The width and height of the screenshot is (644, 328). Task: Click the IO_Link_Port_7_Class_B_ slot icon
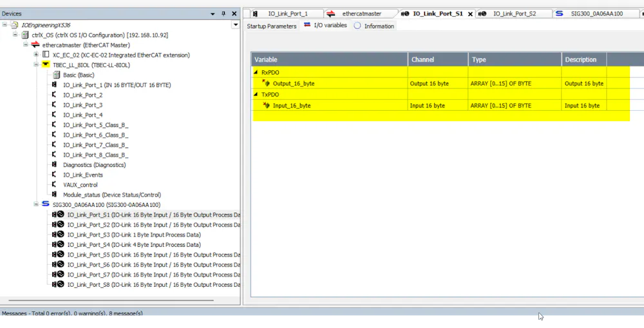coord(54,145)
